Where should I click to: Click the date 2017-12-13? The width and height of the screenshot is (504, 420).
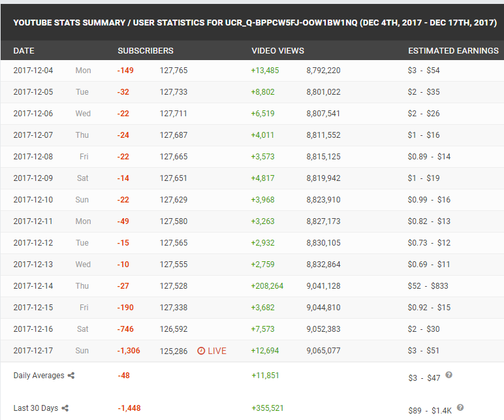33,265
